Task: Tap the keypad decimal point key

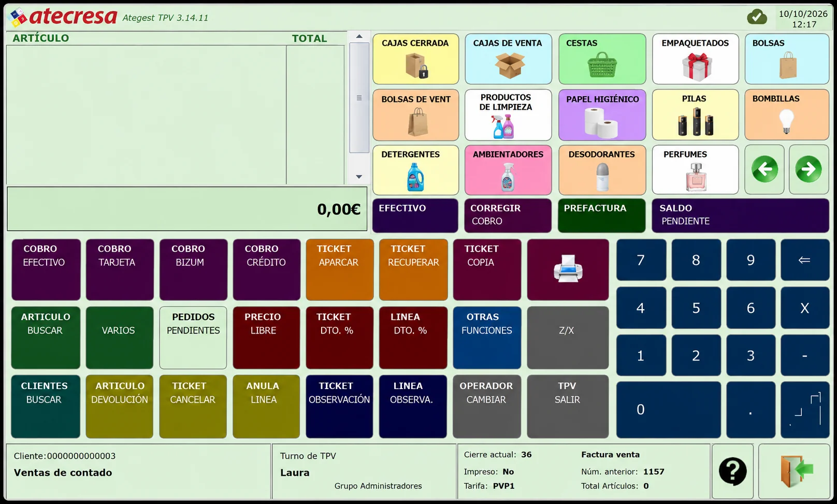Action: click(x=751, y=410)
